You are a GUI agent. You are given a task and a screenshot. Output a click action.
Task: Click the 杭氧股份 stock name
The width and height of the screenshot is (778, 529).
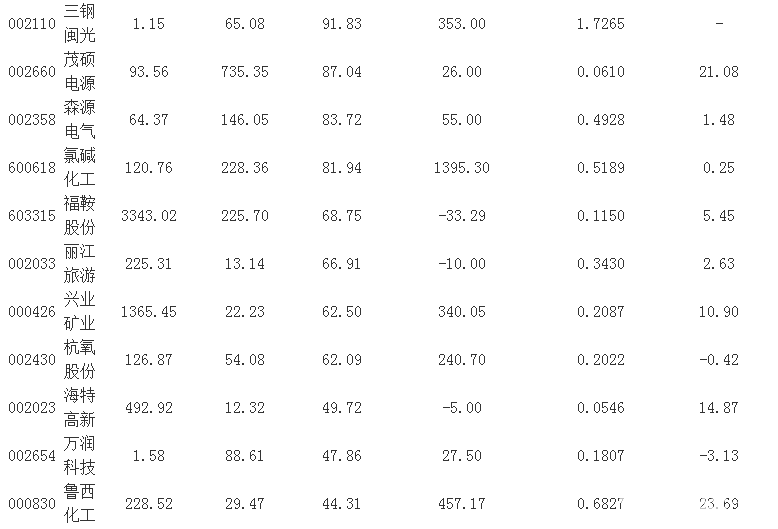pyautogui.click(x=80, y=360)
